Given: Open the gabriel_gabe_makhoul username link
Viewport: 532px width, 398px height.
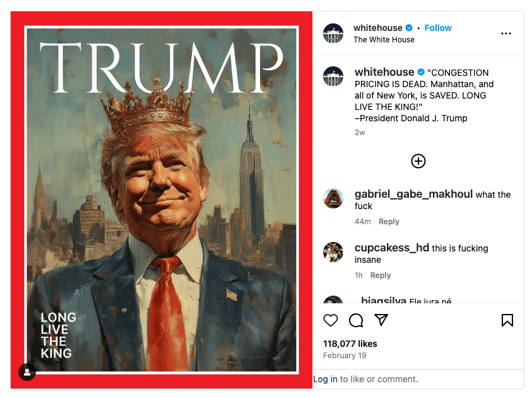Looking at the screenshot, I should coord(413,194).
